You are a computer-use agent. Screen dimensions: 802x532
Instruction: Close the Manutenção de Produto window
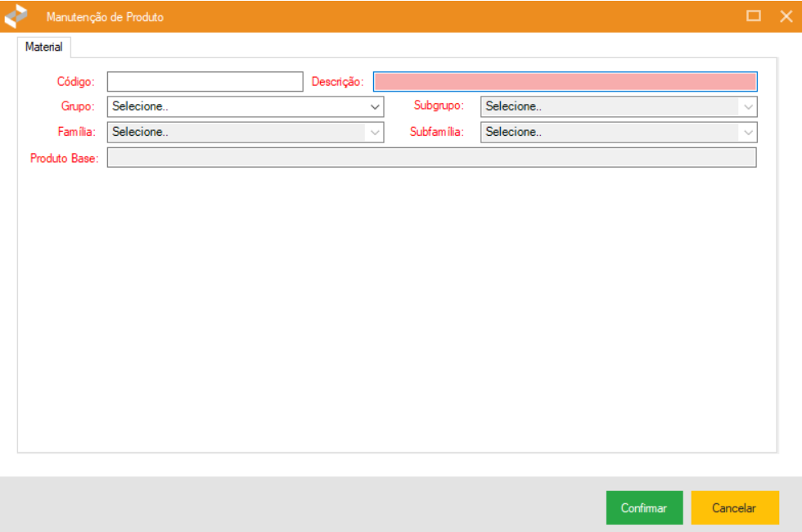point(786,16)
